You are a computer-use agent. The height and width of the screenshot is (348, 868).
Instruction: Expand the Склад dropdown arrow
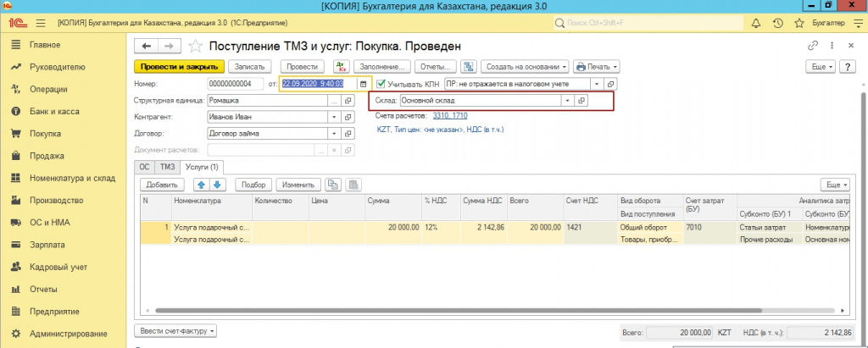567,101
